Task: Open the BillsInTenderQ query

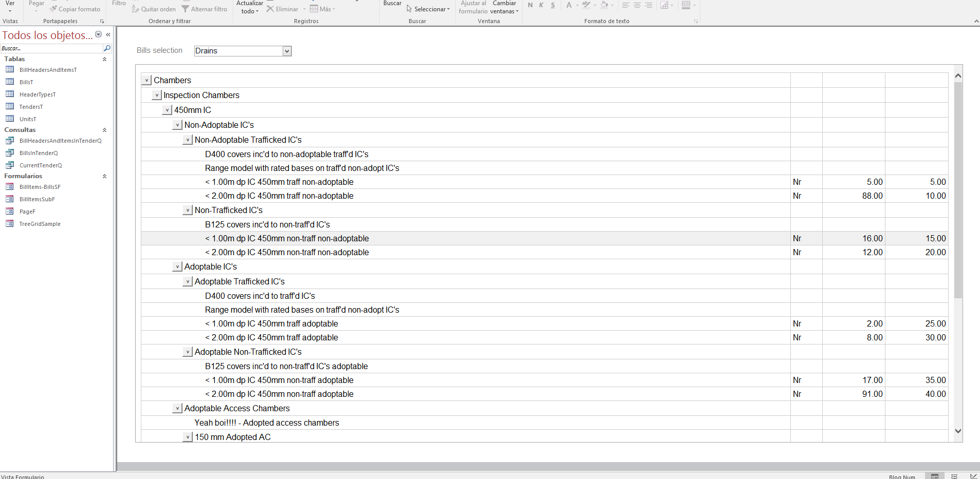Action: (39, 153)
